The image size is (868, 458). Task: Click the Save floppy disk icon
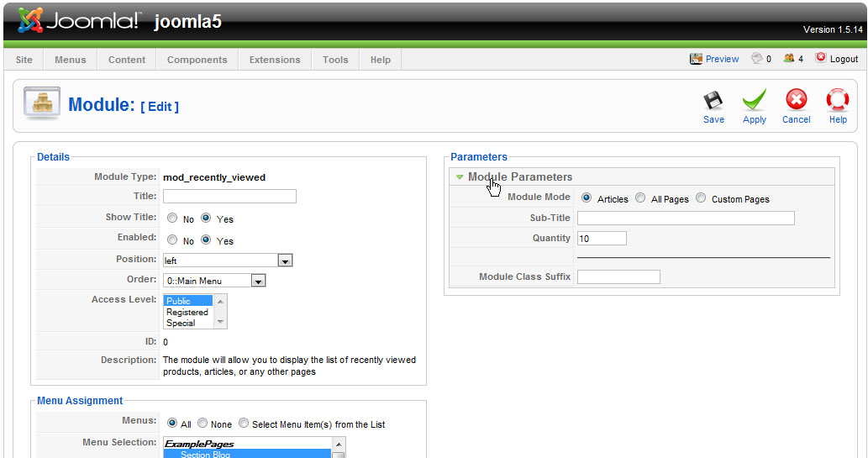coord(713,101)
